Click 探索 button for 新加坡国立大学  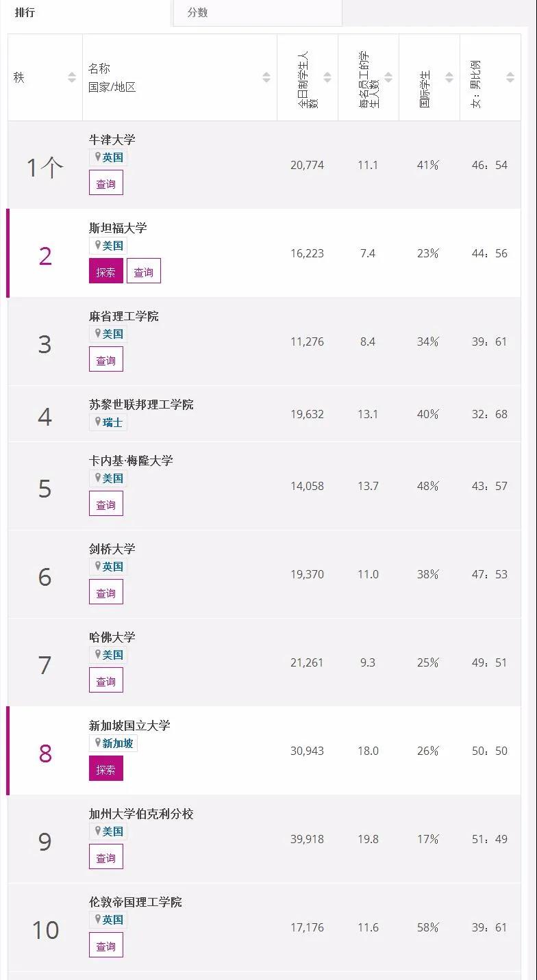click(x=106, y=769)
